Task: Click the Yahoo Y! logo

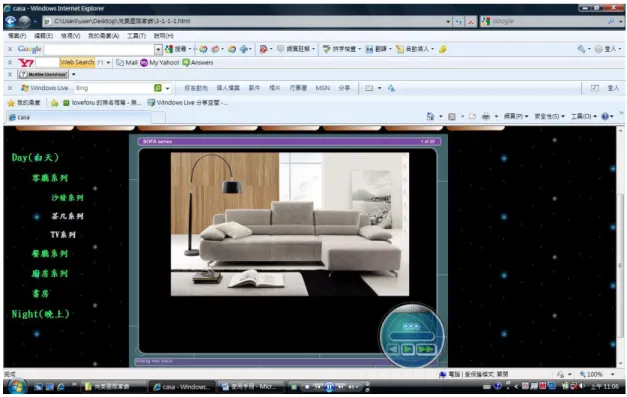Action: click(x=26, y=63)
